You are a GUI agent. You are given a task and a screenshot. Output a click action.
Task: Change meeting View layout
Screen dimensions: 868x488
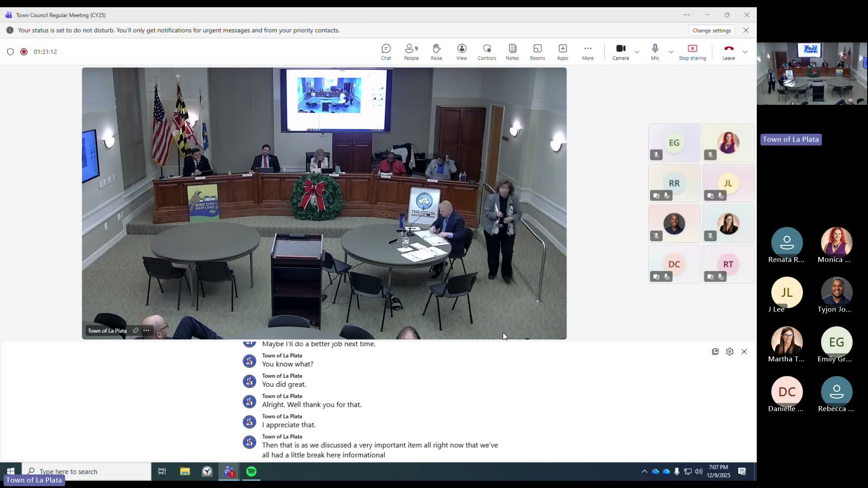click(462, 52)
